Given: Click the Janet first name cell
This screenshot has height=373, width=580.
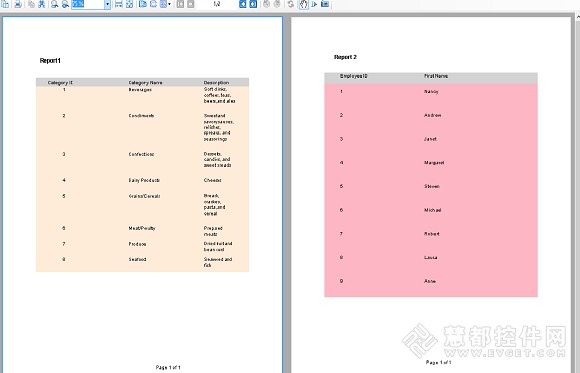Looking at the screenshot, I should click(430, 139).
